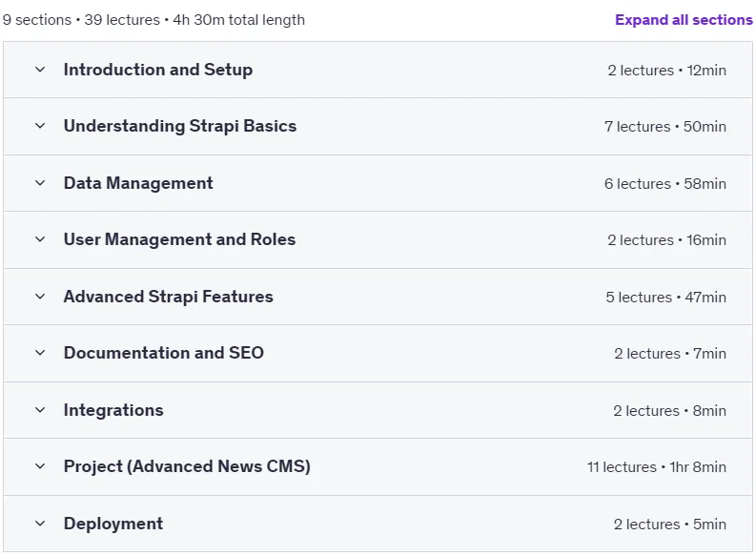This screenshot has width=756, height=556.
Task: Open the Documentation and SEO title
Action: (x=164, y=353)
